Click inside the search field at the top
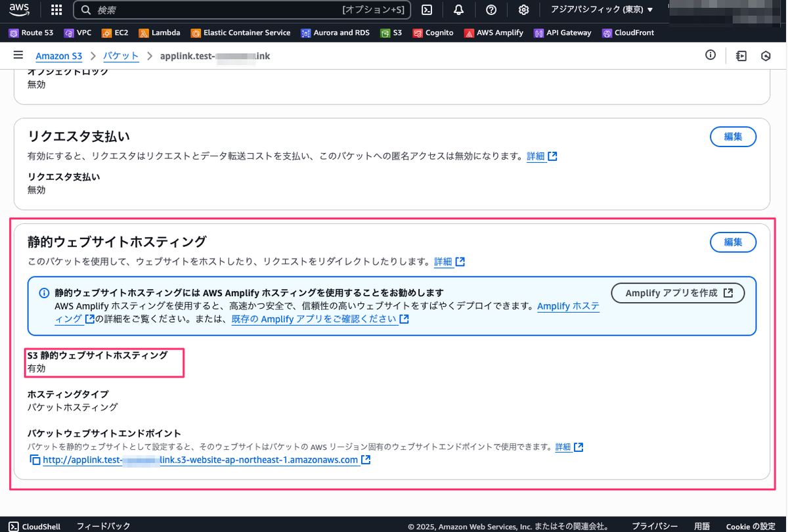Image resolution: width=788 pixels, height=532 pixels. [197, 10]
